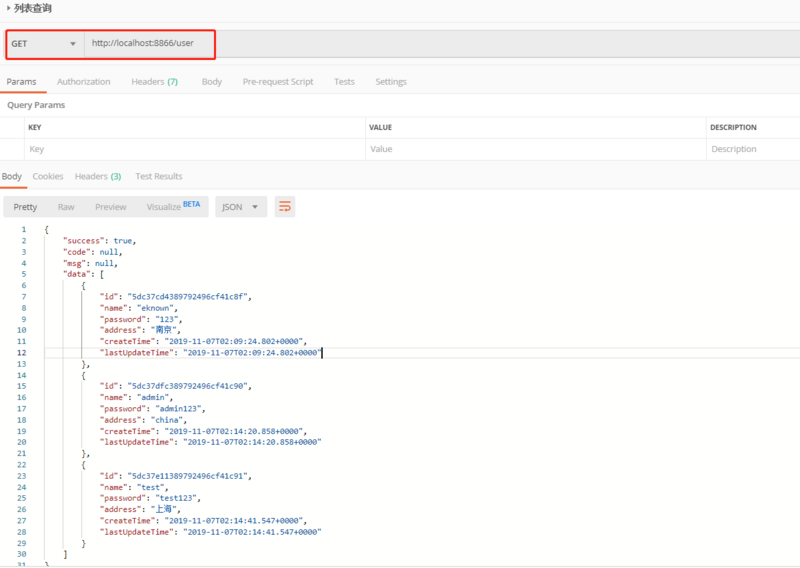Click the "code": null line
The width and height of the screenshot is (800, 568).
tap(92, 252)
